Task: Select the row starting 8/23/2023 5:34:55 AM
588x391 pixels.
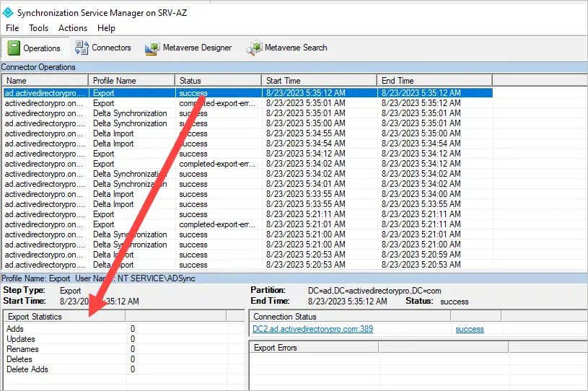Action: coord(247,133)
